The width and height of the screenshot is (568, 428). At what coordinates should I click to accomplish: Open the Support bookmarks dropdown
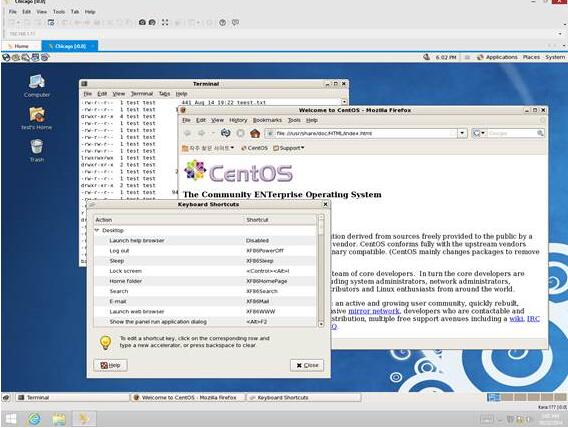point(289,148)
